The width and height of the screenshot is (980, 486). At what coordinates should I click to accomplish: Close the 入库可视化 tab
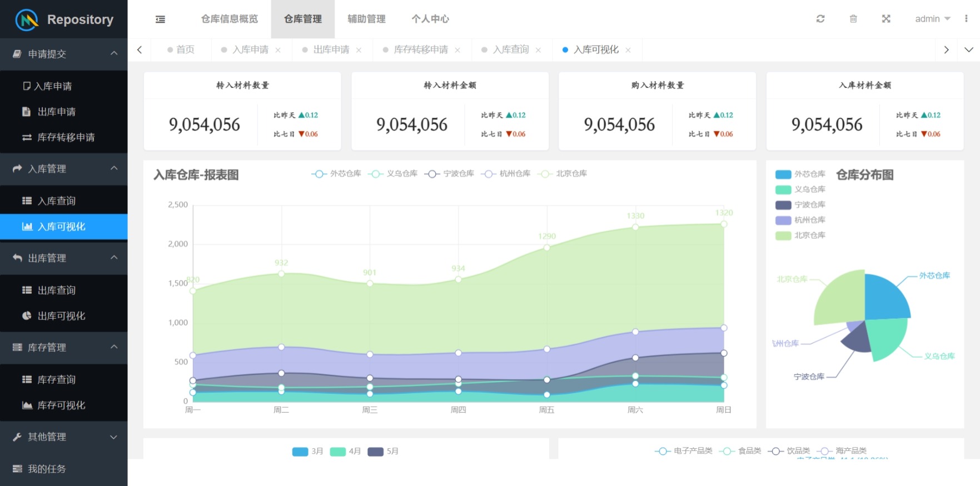[628, 50]
